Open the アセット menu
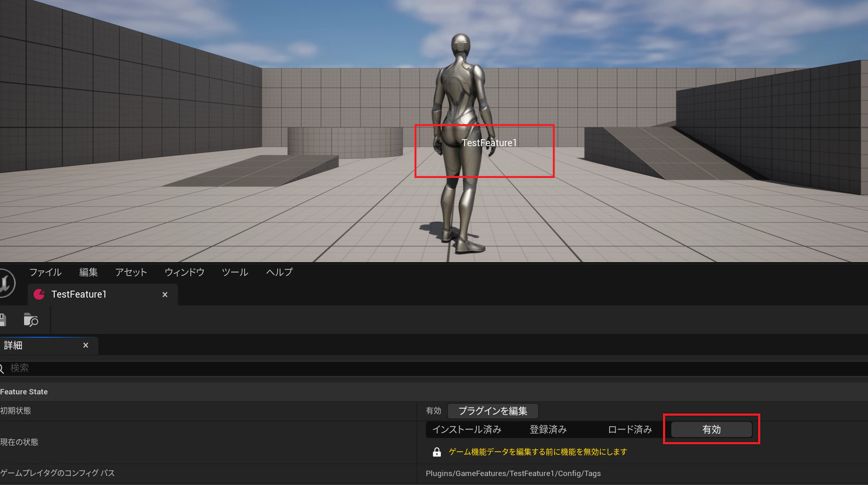 click(131, 272)
